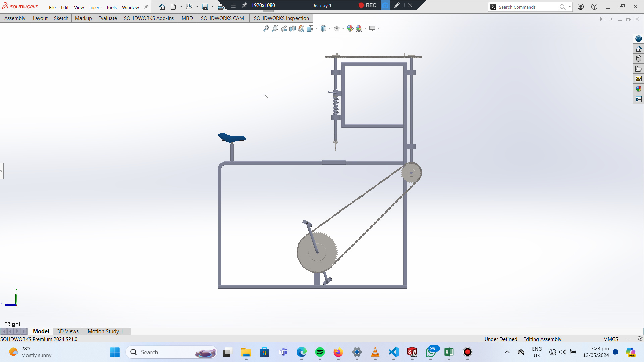Open the Evaluate ribbon tab
Screen dimensions: 644x362
point(107,18)
